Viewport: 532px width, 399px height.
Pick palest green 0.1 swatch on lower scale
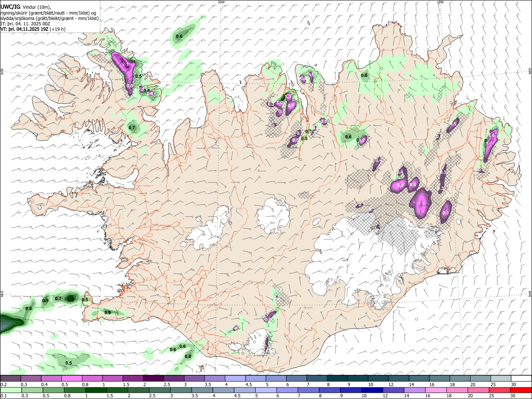tap(10, 390)
